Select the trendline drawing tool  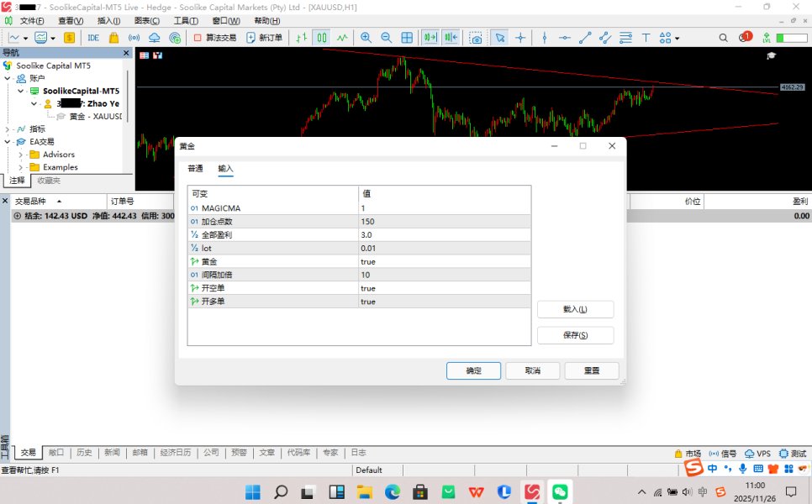(x=584, y=38)
